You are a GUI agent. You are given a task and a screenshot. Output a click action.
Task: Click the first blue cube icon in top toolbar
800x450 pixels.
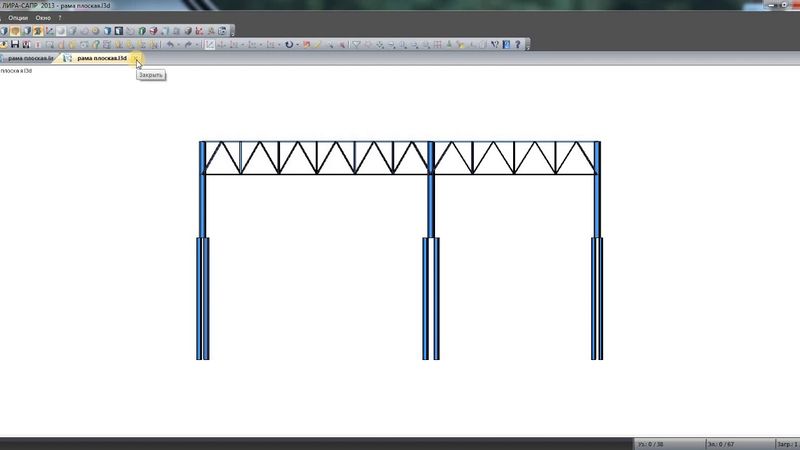(x=4, y=31)
